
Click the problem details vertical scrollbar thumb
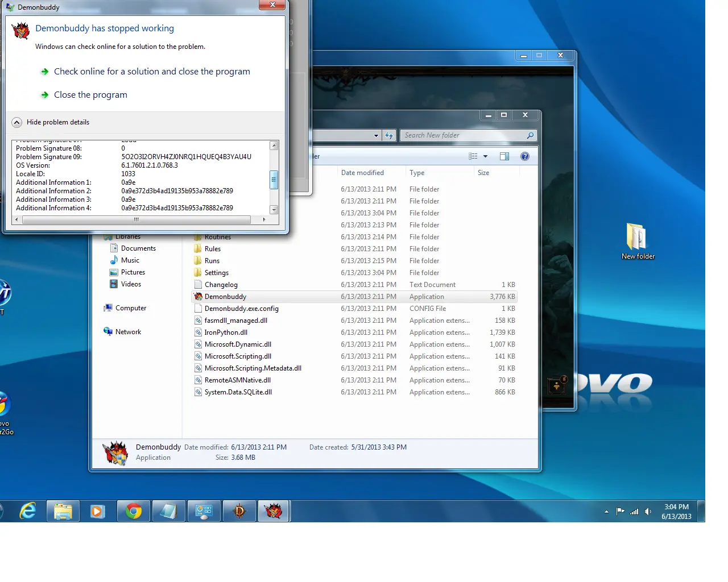point(274,180)
